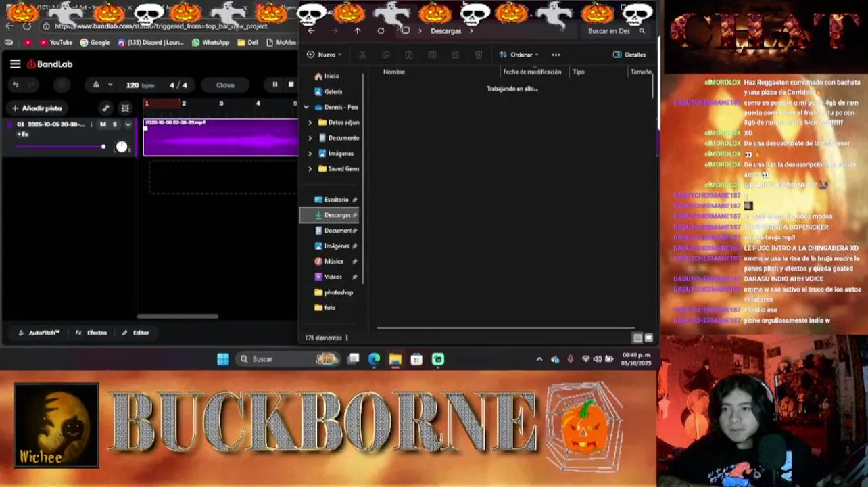868x487 pixels.
Task: Open Task View on taskbar
Action: [x=353, y=359]
